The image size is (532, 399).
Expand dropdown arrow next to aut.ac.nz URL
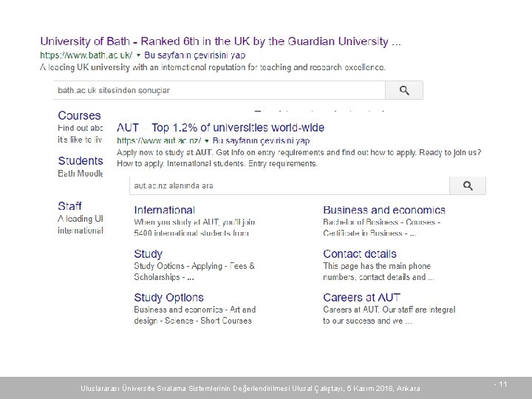[x=207, y=141]
